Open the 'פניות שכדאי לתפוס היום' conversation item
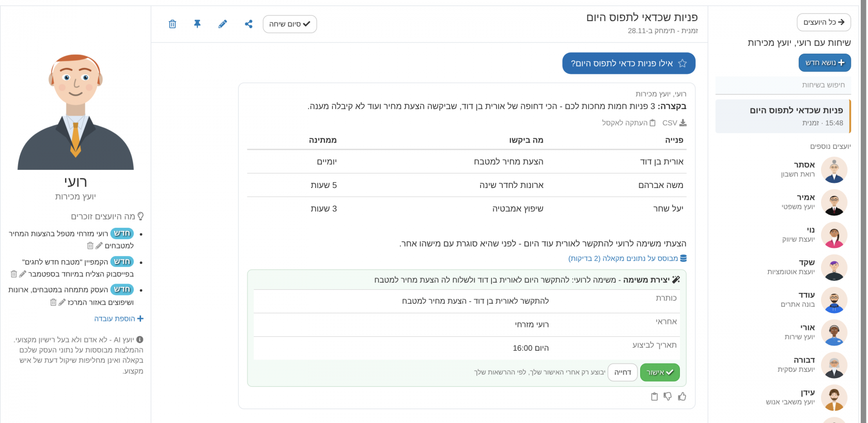This screenshot has width=868, height=423. click(x=783, y=116)
